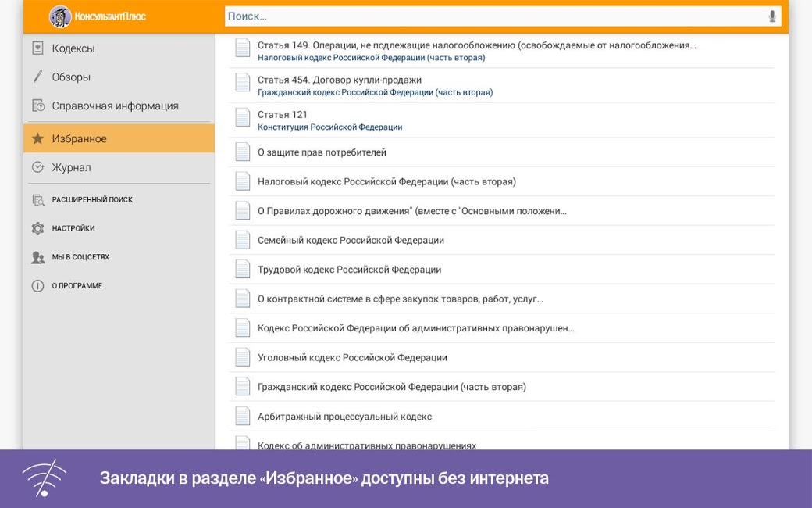Screen dimensions: 812x508
Task: Open Уголовный кодекс Российской Федерации
Action: 352,358
